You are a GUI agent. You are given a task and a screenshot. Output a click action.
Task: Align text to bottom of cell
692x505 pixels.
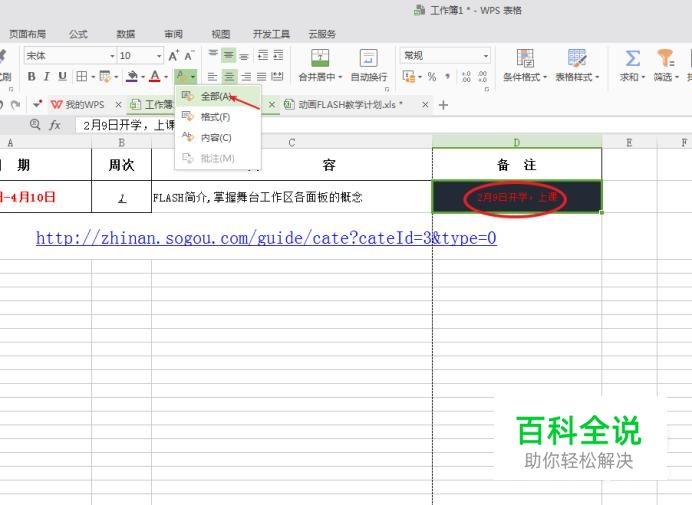point(244,55)
